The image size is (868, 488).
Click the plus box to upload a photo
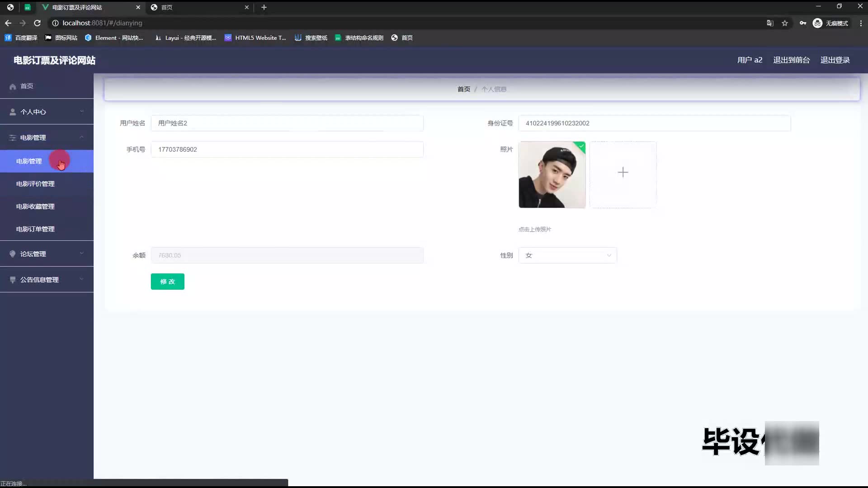coord(623,175)
